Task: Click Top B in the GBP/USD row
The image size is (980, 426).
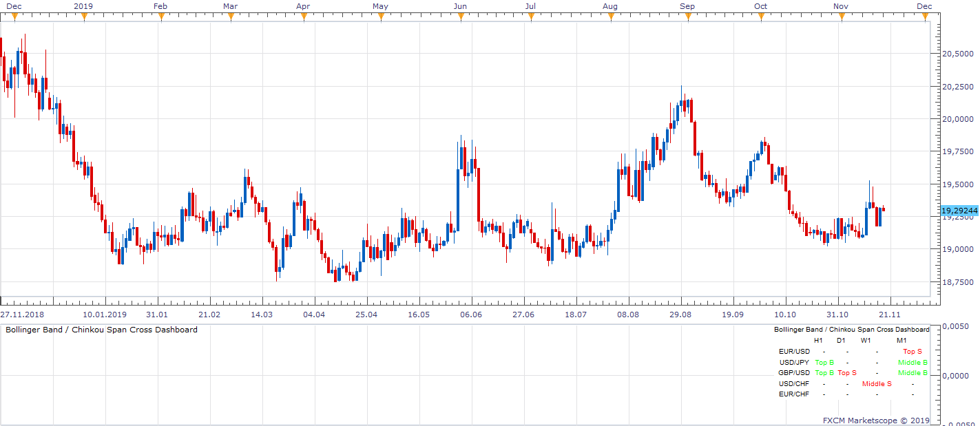Action: (x=824, y=372)
